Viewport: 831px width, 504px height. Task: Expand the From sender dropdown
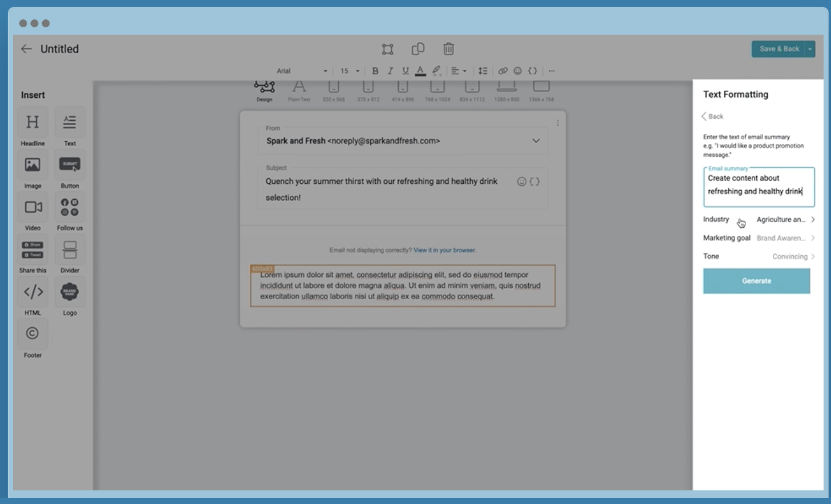[x=536, y=141]
